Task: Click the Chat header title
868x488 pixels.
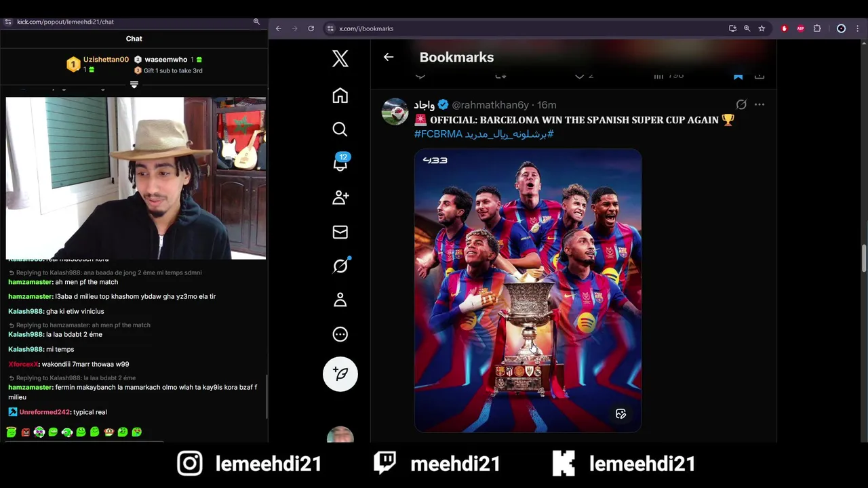Action: [x=134, y=39]
